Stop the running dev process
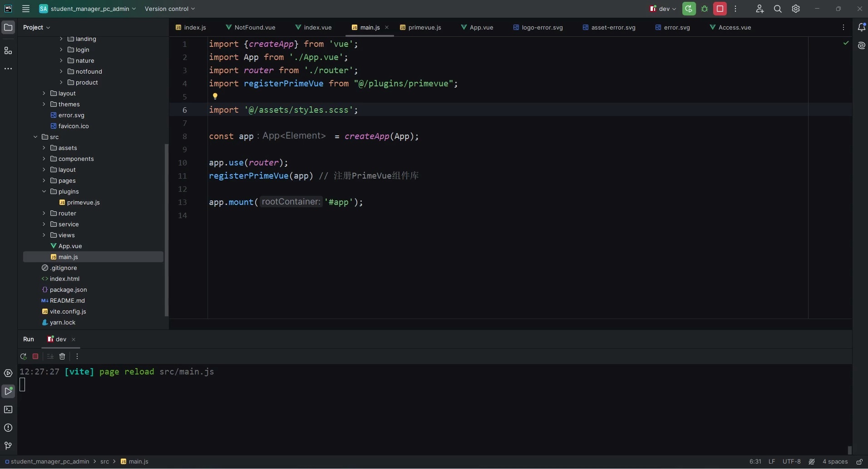This screenshot has height=469, width=868. (x=720, y=9)
